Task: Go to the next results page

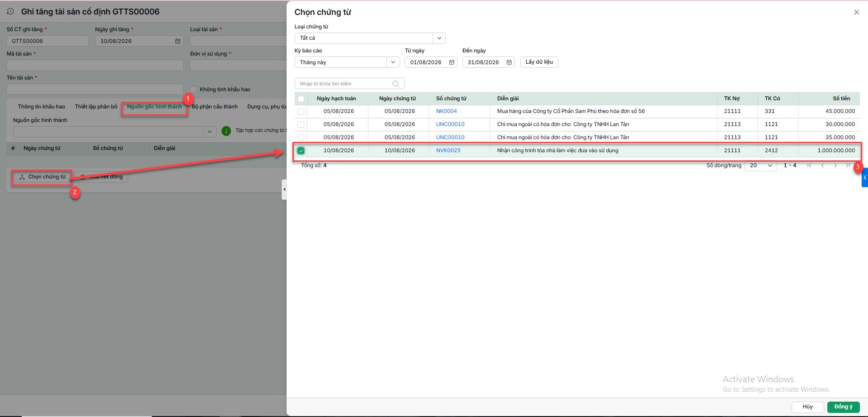Action: point(835,165)
